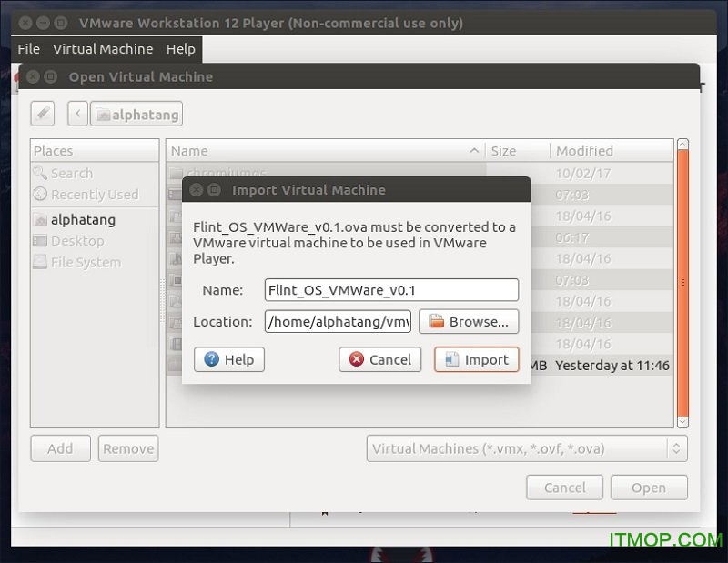
Task: Click the file list scrollbar up arrow
Action: click(x=682, y=144)
